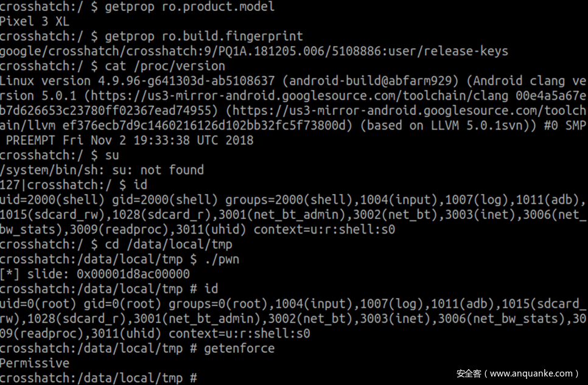The image size is (588, 385).
Task: Click the 'getprop ro.product.model' command text
Action: pyautogui.click(x=189, y=7)
